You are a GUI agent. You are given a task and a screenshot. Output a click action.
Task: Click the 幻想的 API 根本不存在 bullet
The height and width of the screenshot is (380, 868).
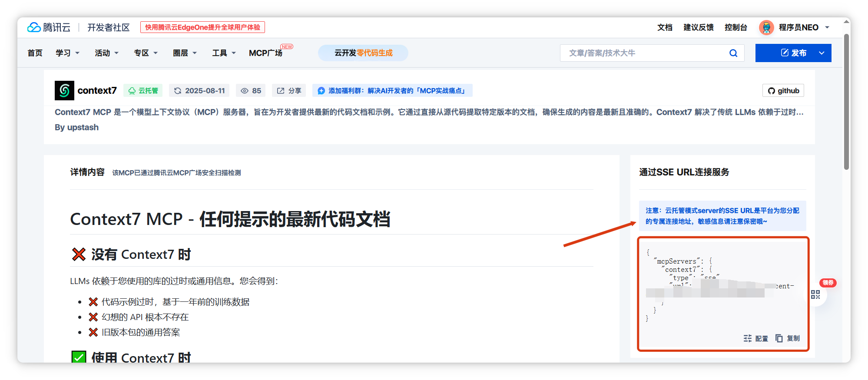pos(145,317)
